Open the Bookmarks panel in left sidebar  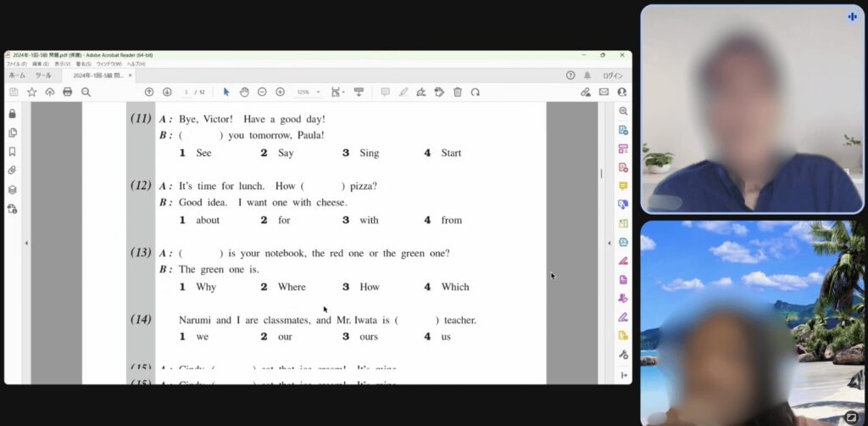click(x=12, y=152)
